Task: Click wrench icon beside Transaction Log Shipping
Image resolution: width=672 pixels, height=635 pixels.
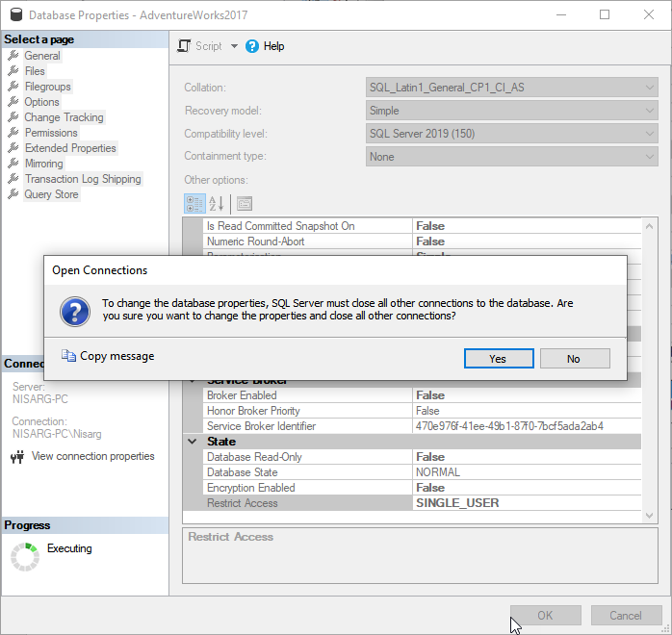Action: (x=13, y=179)
